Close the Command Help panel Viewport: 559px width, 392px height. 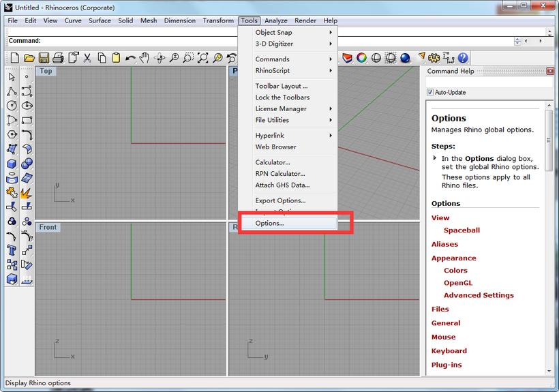[x=550, y=71]
